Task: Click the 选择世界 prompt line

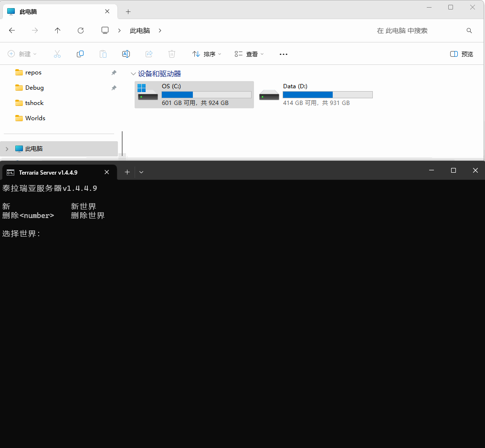Action: pyautogui.click(x=21, y=233)
